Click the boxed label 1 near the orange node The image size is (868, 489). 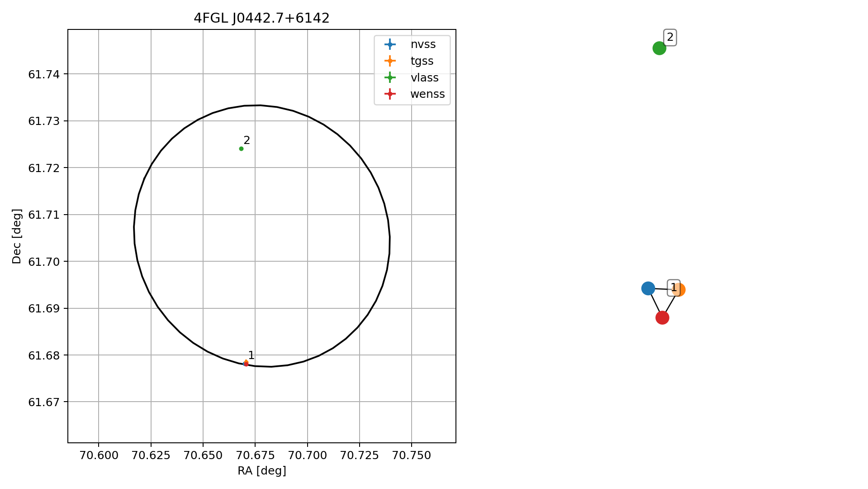tap(674, 288)
